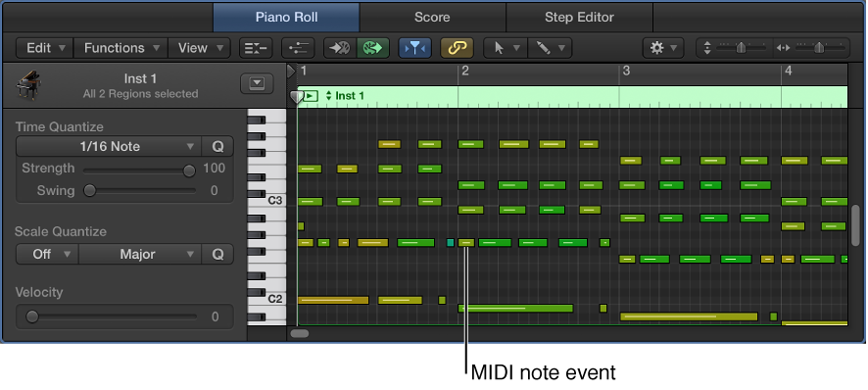Select the long green bass note at bar 2
The image size is (868, 390).
tap(515, 308)
